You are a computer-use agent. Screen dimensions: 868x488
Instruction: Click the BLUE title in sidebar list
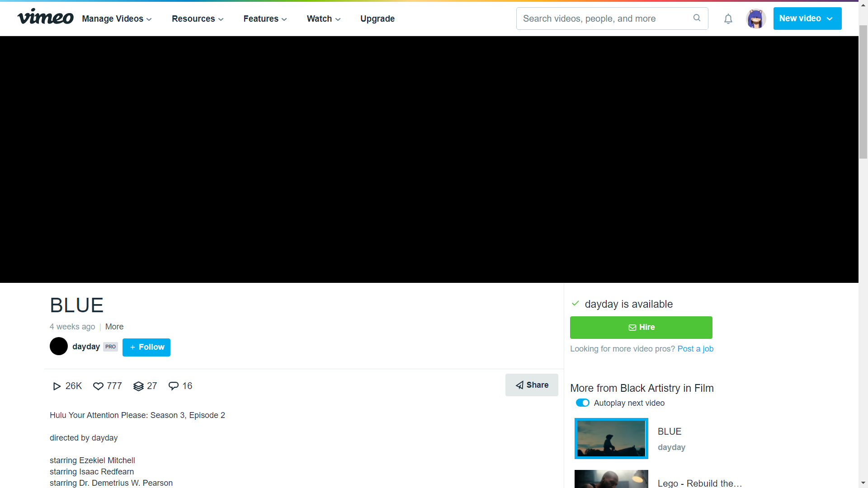click(670, 432)
